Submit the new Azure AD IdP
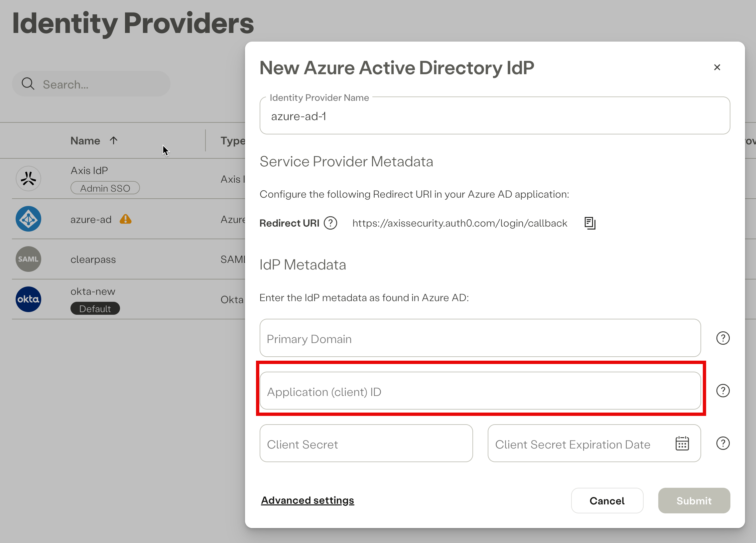The width and height of the screenshot is (756, 543). 694,501
